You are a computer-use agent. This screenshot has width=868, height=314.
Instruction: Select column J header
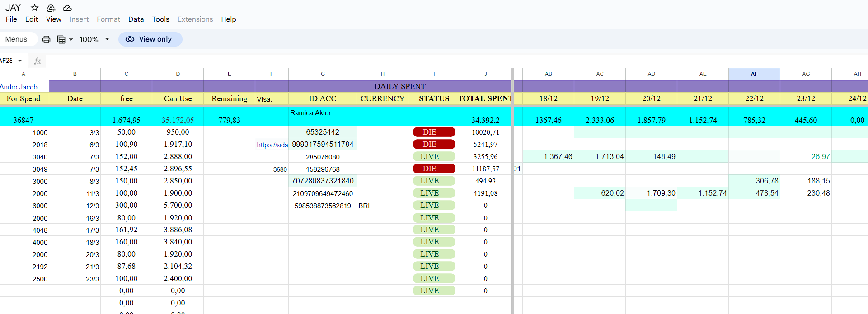(x=485, y=74)
